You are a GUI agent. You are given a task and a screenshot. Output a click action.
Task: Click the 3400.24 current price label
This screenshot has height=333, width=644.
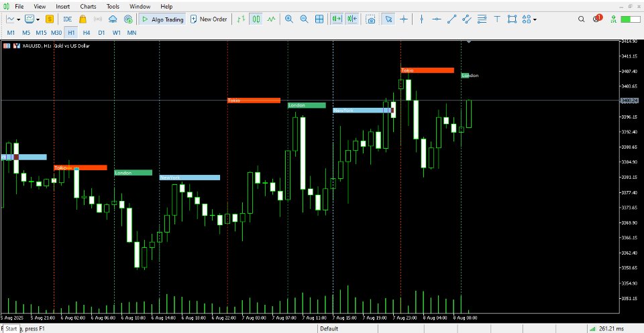[x=630, y=100]
